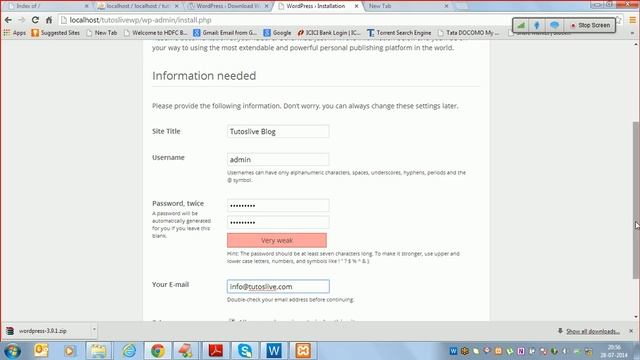This screenshot has width=640, height=360.
Task: Close the 'Index of /' tab
Action: 87,6
